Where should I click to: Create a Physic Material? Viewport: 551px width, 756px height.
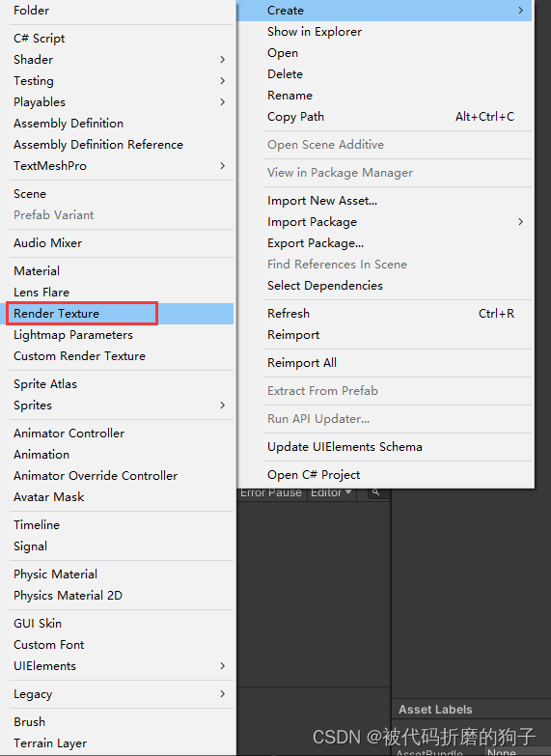pos(119,574)
